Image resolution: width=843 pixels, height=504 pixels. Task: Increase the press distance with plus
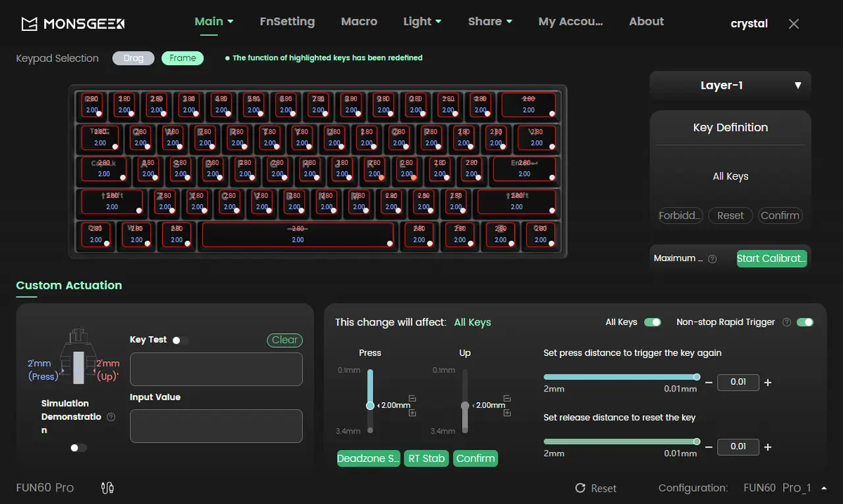coord(767,382)
